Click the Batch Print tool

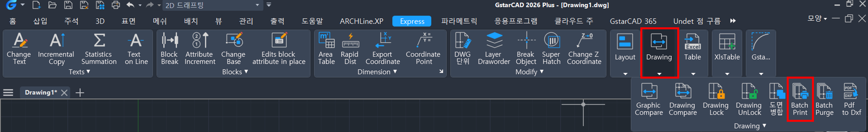tap(800, 99)
